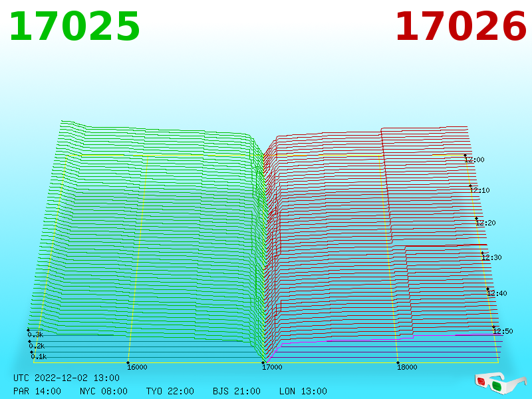Click the red ask price 17026
The image size is (532, 399).
[461, 27]
